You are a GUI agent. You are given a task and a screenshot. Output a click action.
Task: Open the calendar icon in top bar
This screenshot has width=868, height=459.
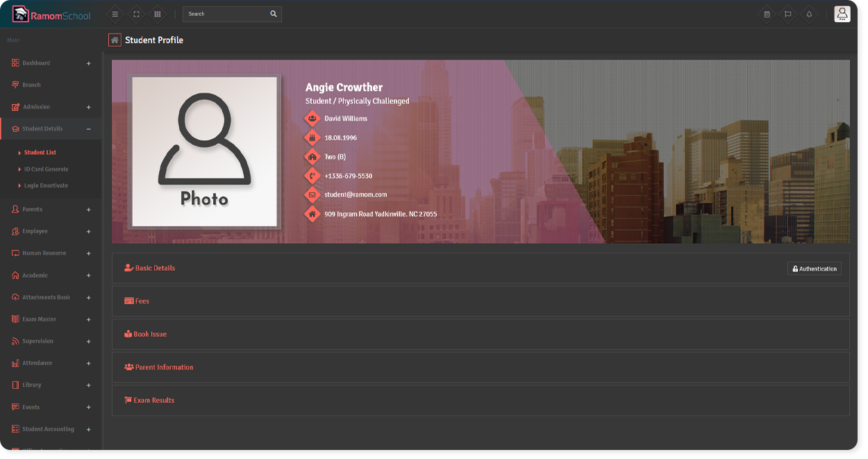(767, 14)
